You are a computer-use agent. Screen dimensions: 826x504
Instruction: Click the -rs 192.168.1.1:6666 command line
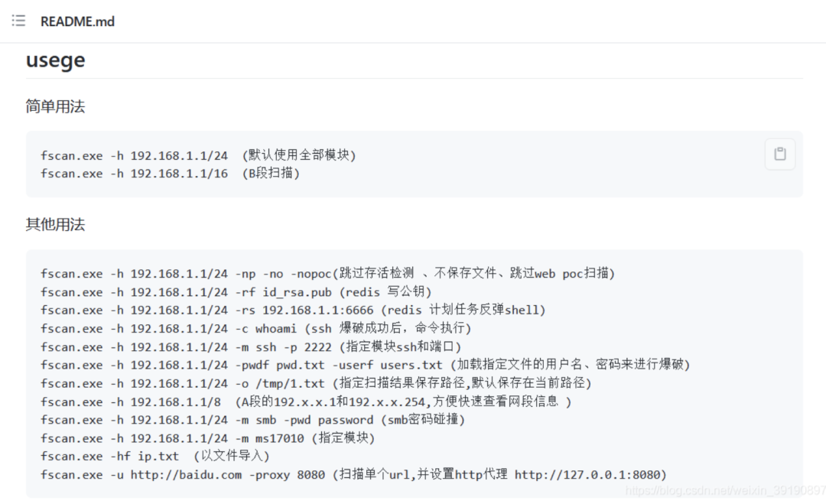tap(293, 310)
